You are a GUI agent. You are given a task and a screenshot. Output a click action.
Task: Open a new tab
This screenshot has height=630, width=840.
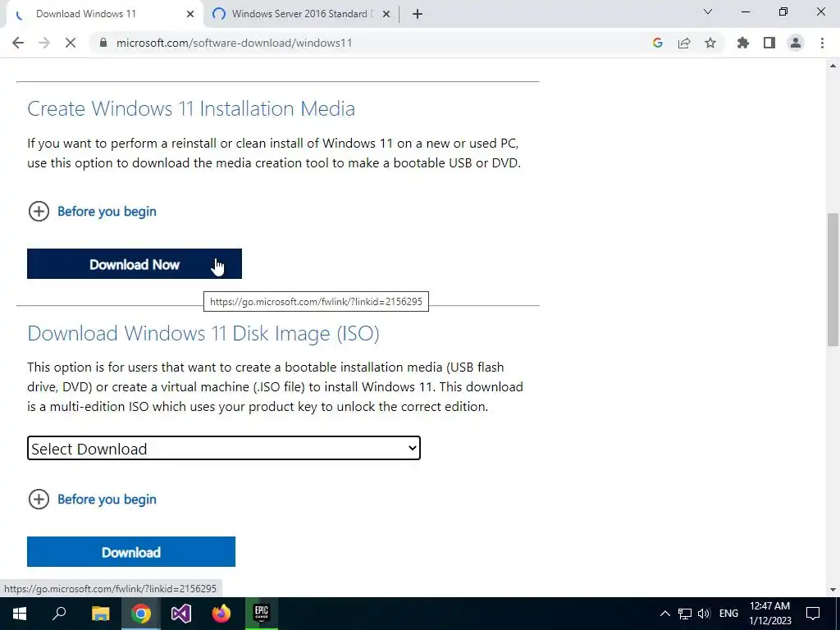coord(418,14)
